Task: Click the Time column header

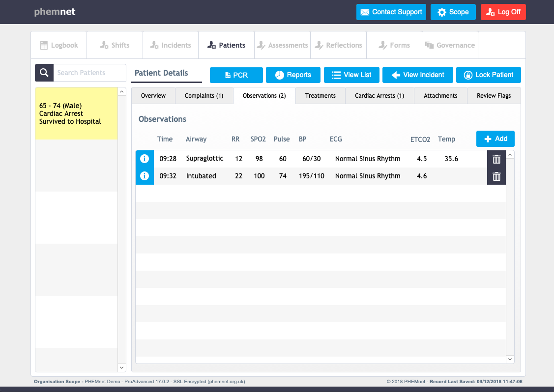Action: [x=165, y=139]
